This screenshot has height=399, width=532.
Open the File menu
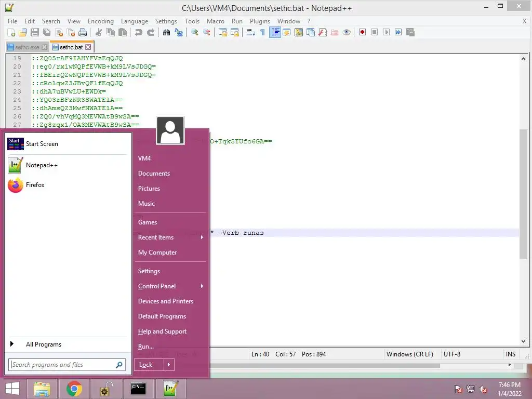(12, 21)
